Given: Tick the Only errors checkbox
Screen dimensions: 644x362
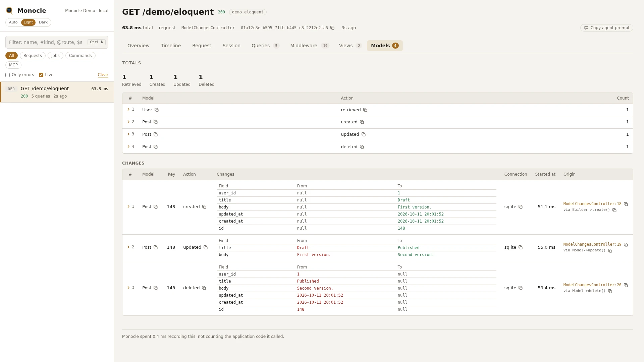Looking at the screenshot, I should [x=7, y=75].
